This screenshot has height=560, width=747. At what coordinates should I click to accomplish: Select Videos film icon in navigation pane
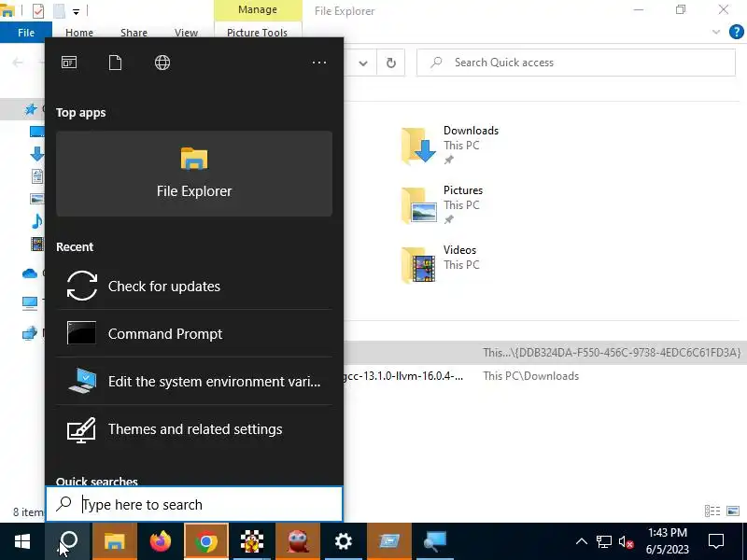pos(37,244)
